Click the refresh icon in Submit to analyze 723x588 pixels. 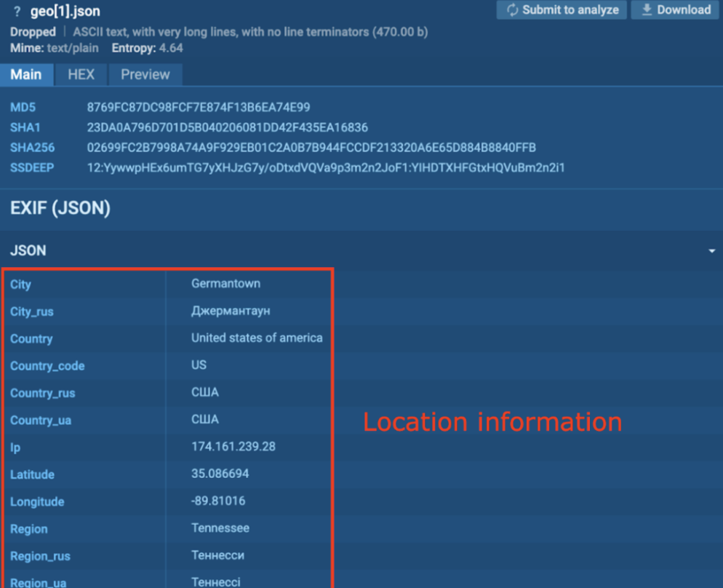[x=513, y=10]
